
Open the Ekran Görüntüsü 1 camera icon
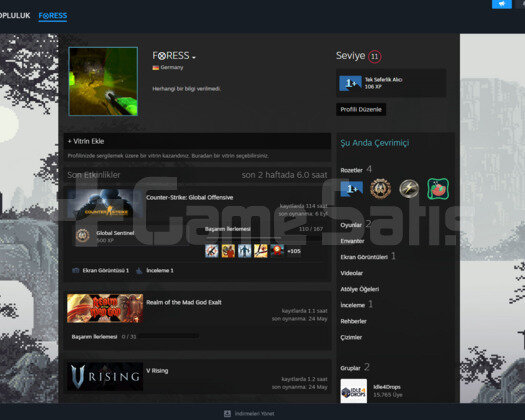pyautogui.click(x=76, y=270)
